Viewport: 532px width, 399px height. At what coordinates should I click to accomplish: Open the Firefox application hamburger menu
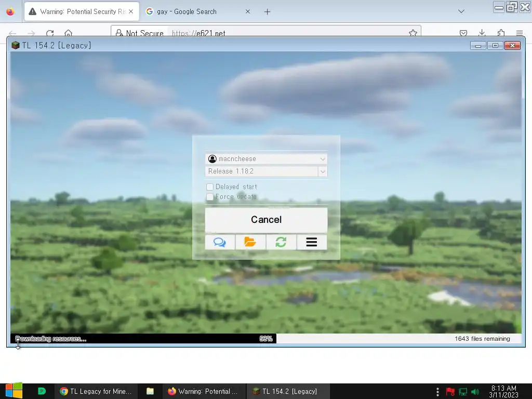(520, 33)
